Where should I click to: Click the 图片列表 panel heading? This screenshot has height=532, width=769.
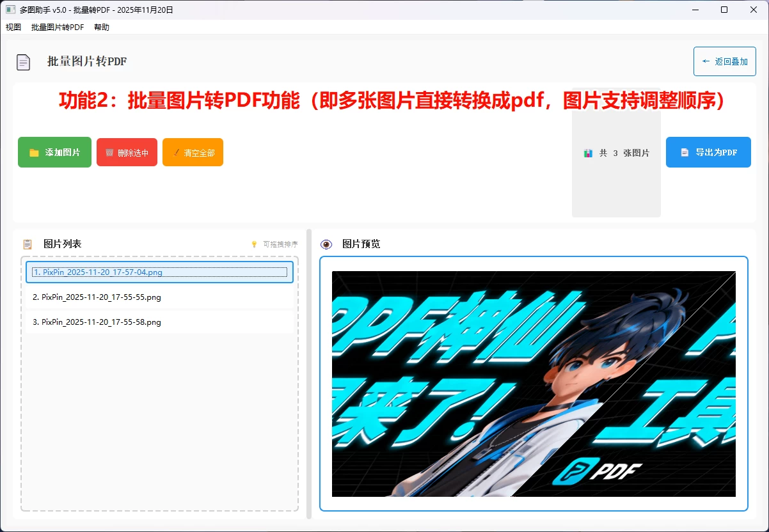coord(63,244)
